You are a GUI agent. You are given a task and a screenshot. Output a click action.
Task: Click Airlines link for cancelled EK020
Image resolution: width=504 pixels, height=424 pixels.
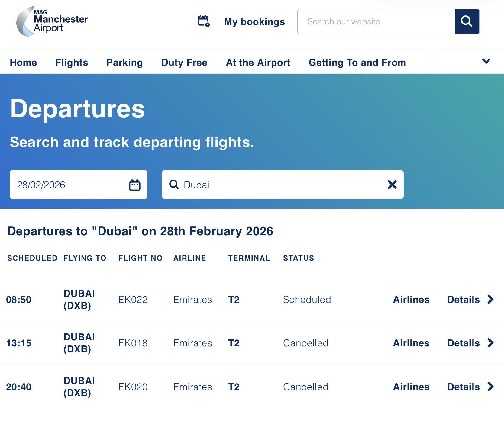coord(411,387)
